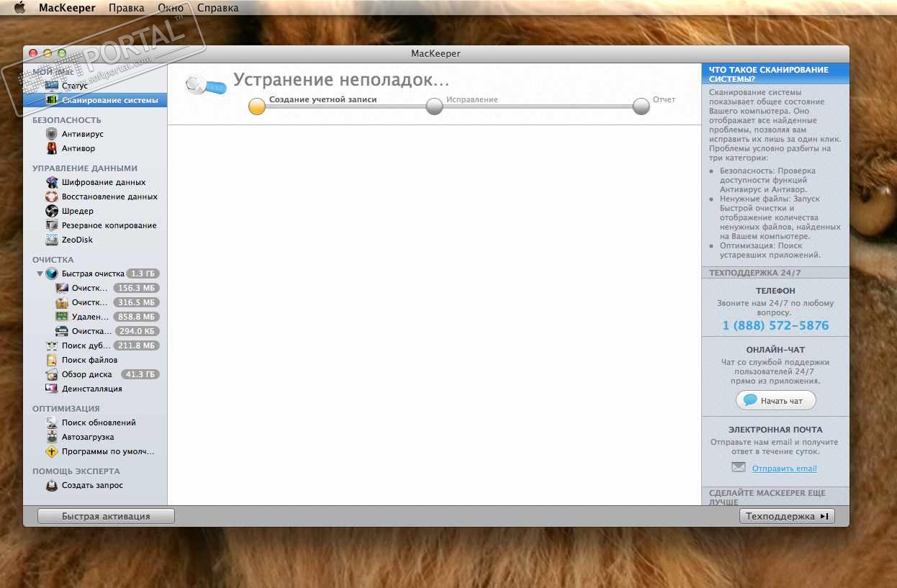Viewport: 897px width, 588px height.
Task: Collapse the Быстрая очистка tree triangle
Action: click(40, 273)
